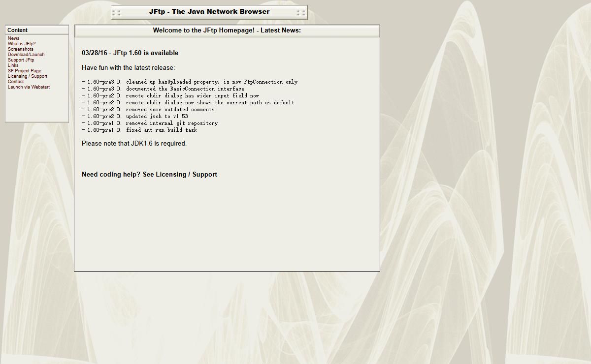Open SF Project Page link
591x364 pixels.
click(25, 71)
